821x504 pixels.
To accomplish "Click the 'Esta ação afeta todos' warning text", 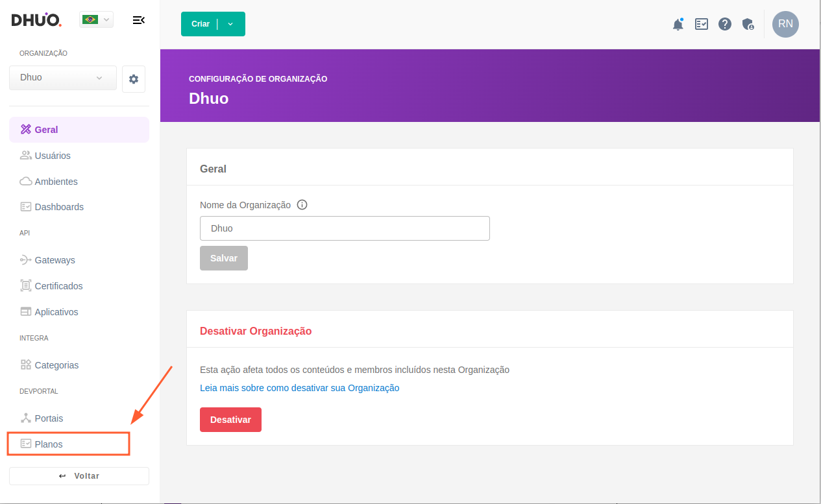I will [354, 370].
